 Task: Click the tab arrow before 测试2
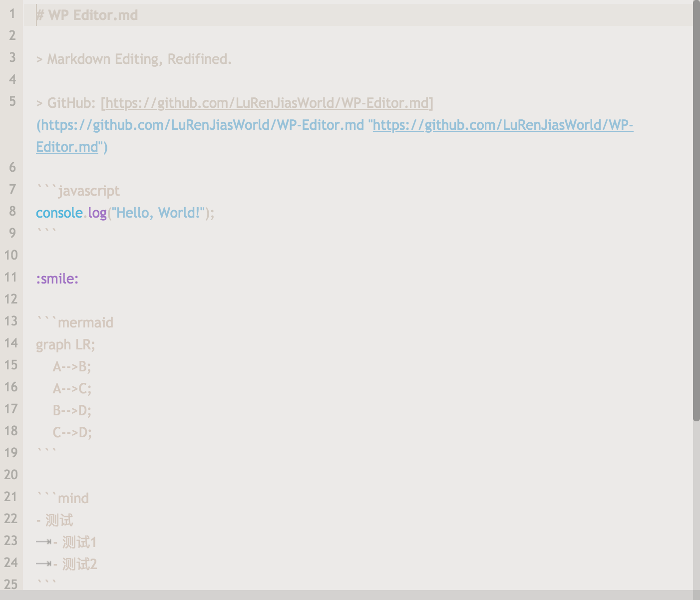[44, 564]
